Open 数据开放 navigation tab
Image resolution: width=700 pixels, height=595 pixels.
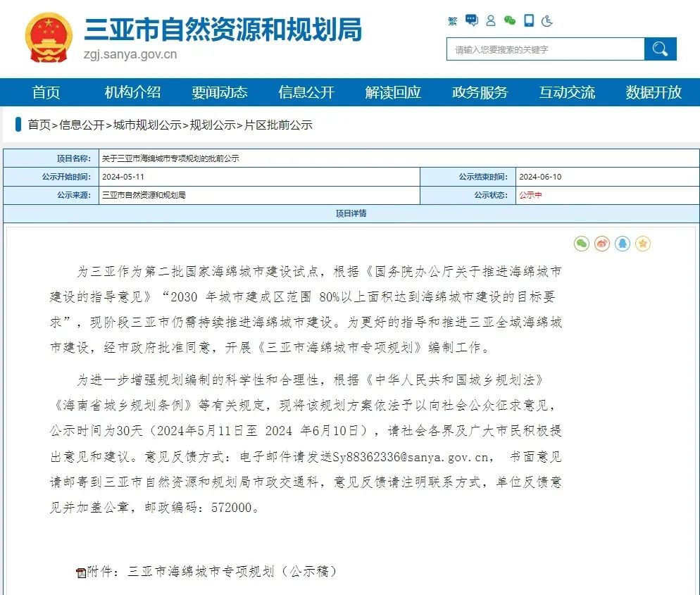(654, 92)
